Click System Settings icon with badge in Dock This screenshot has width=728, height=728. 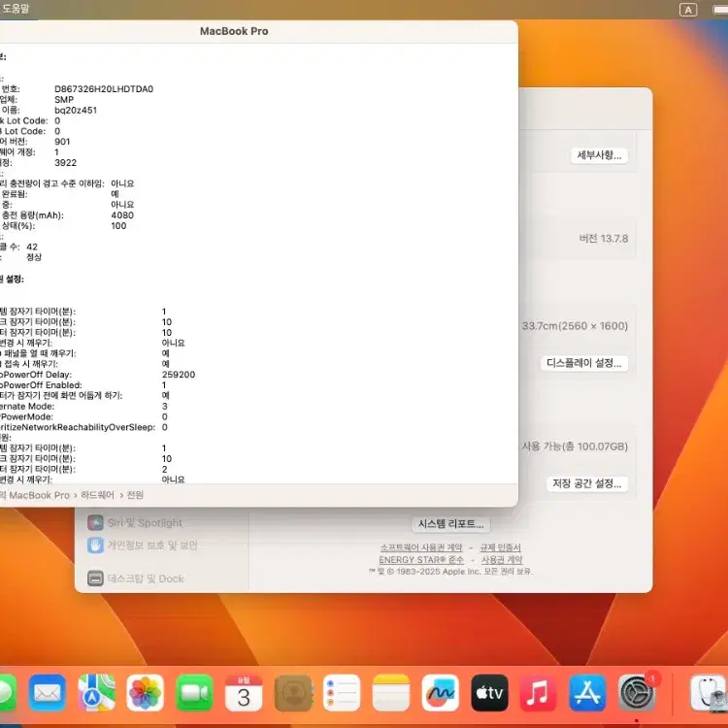point(637,693)
